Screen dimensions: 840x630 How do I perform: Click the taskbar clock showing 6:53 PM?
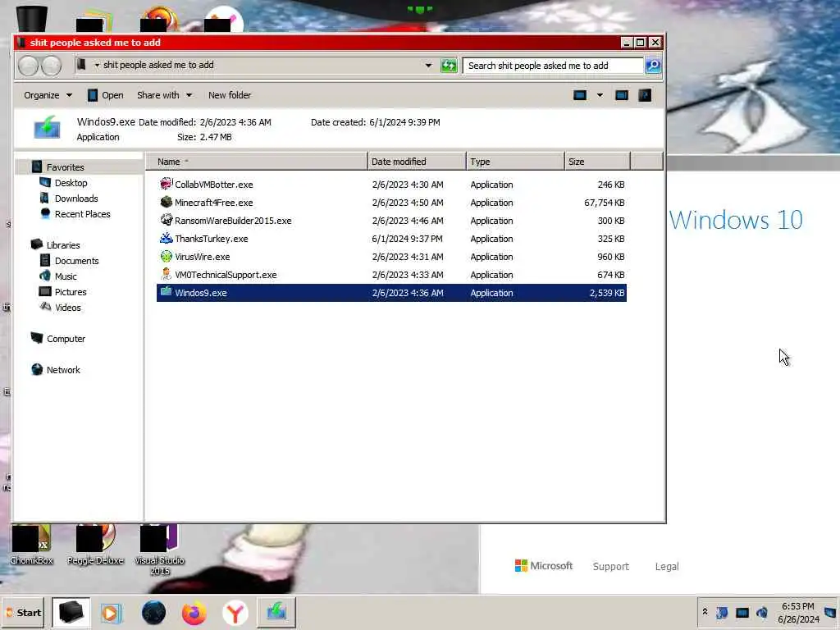797,612
